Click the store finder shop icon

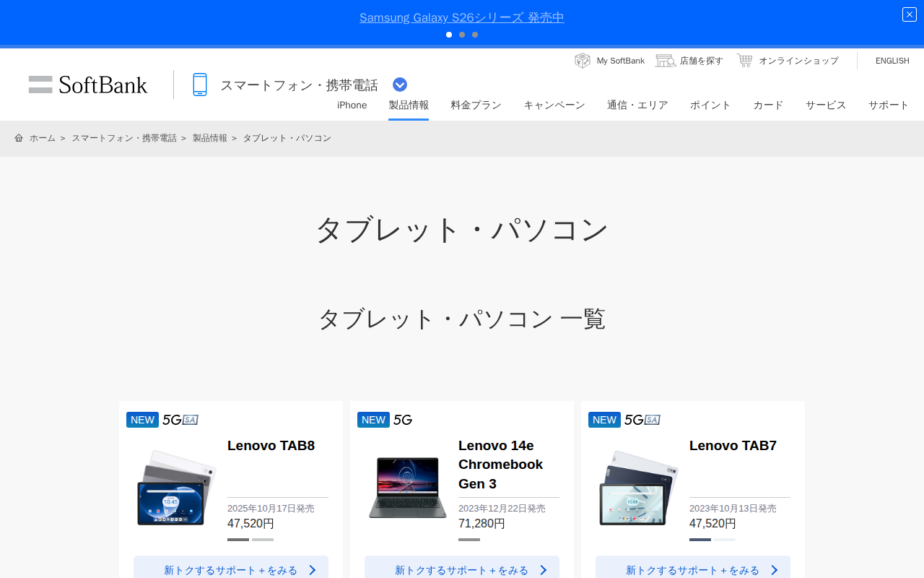point(666,61)
